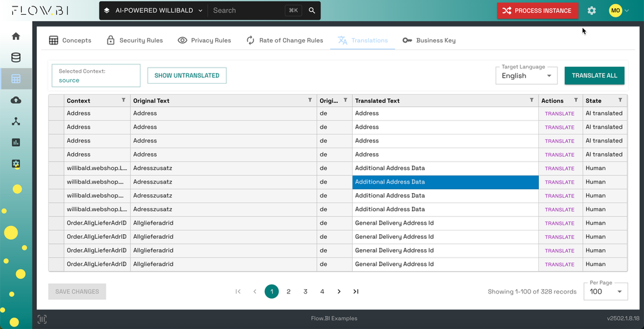This screenshot has width=644, height=329.
Task: Filter the State column
Action: point(620,100)
